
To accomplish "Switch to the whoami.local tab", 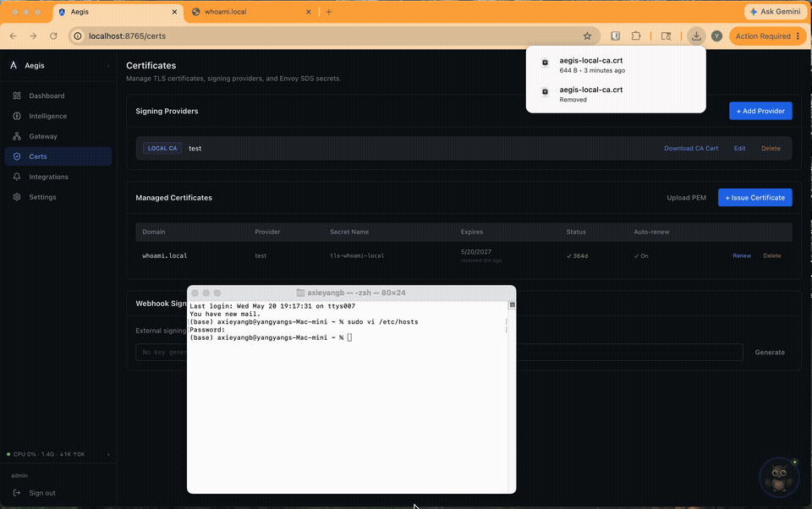I will (225, 12).
